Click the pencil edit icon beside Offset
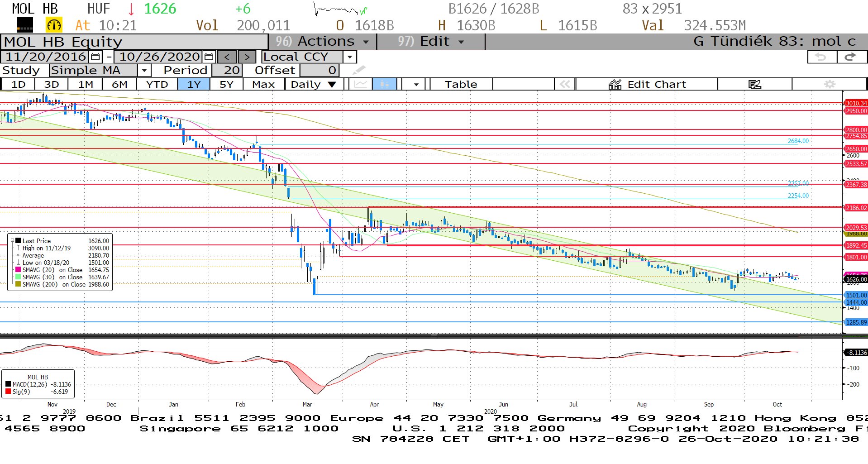Screen dimensions: 868x464 pos(358,70)
